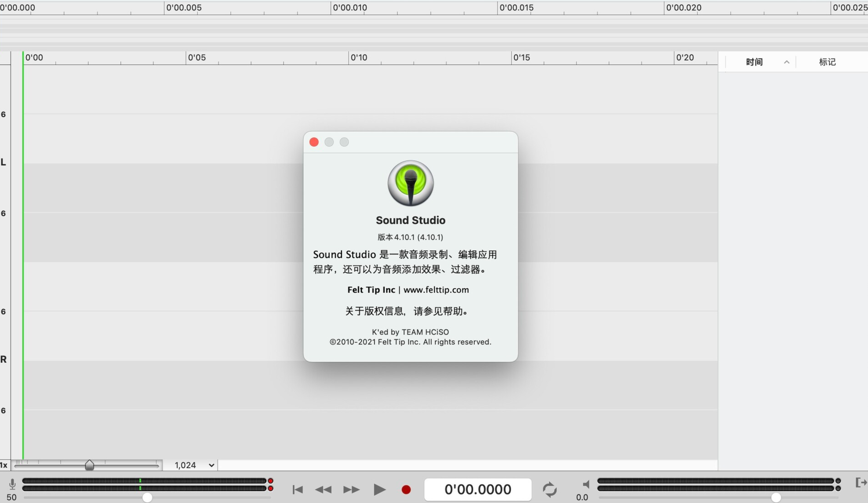
Task: Close the About Sound Studio dialog
Action: pyautogui.click(x=314, y=142)
